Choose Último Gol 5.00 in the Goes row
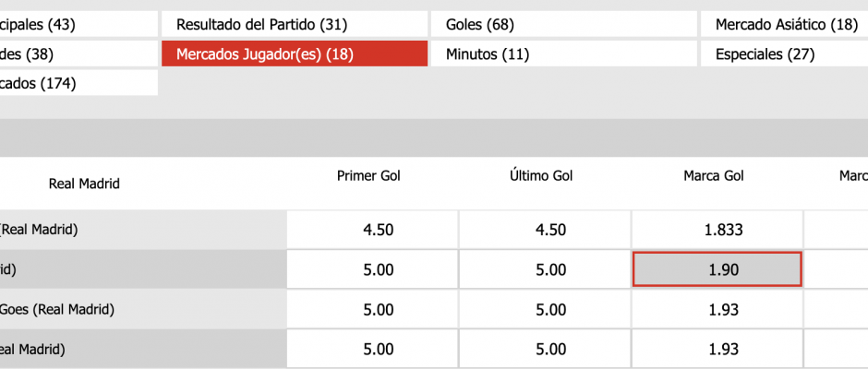Screen dimensions: 868x369 545,310
